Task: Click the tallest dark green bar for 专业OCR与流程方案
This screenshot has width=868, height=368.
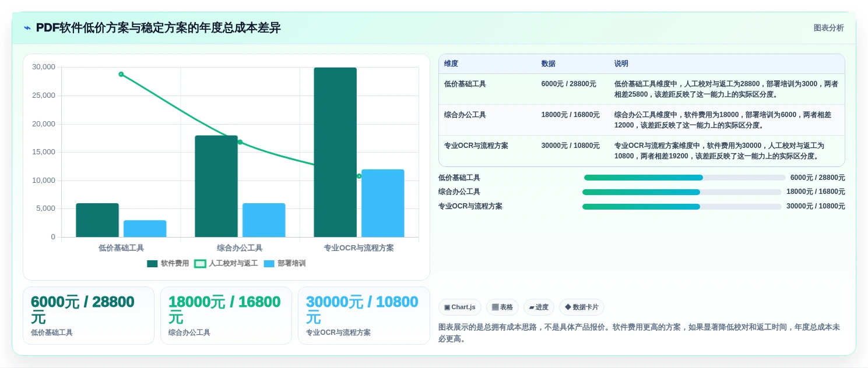Action: pyautogui.click(x=335, y=153)
